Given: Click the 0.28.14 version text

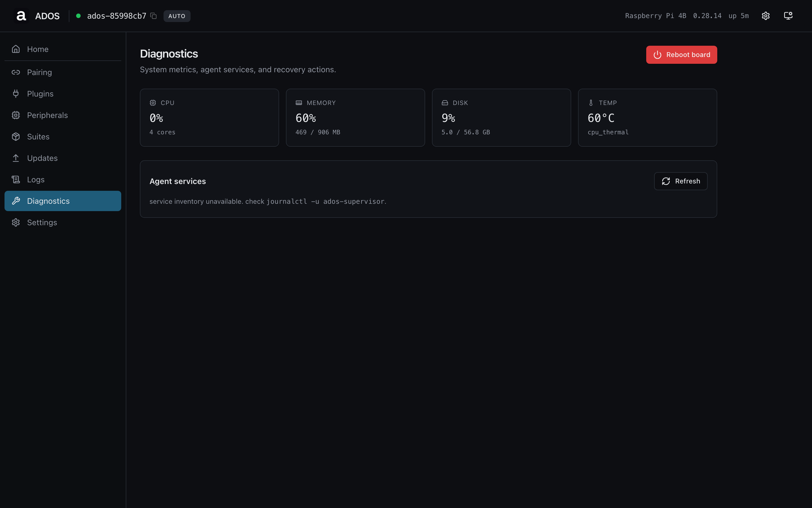Looking at the screenshot, I should click(707, 16).
